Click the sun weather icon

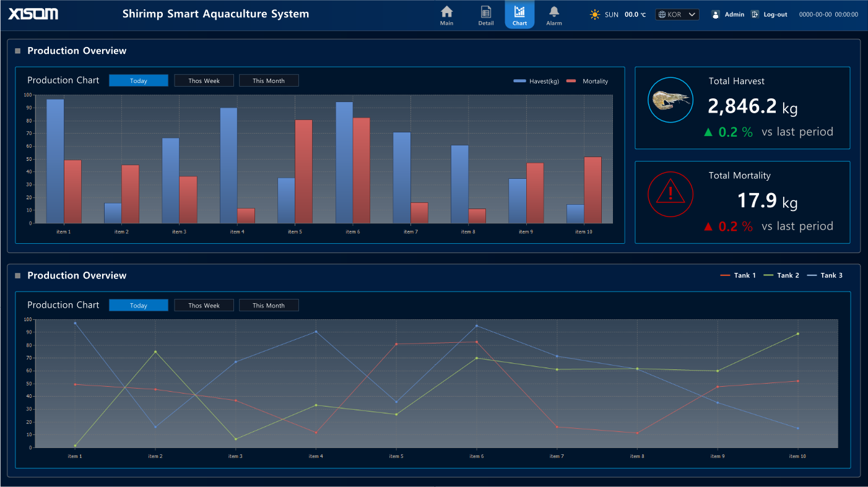pos(595,14)
